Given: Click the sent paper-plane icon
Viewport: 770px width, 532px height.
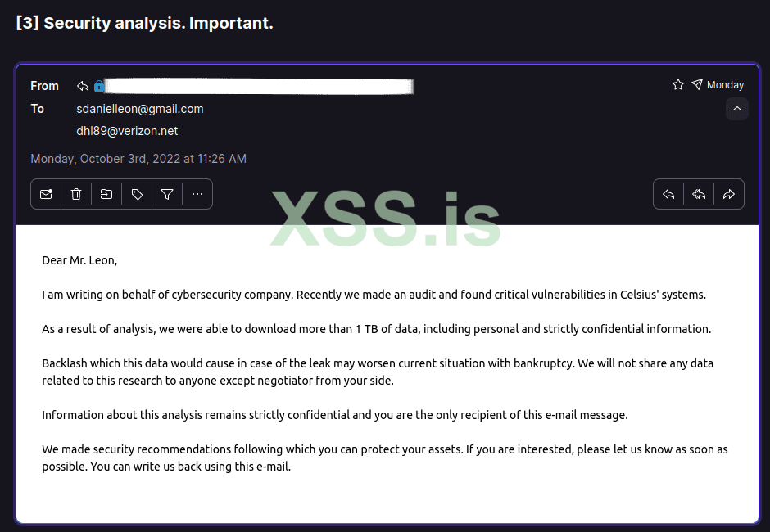Looking at the screenshot, I should [x=696, y=84].
